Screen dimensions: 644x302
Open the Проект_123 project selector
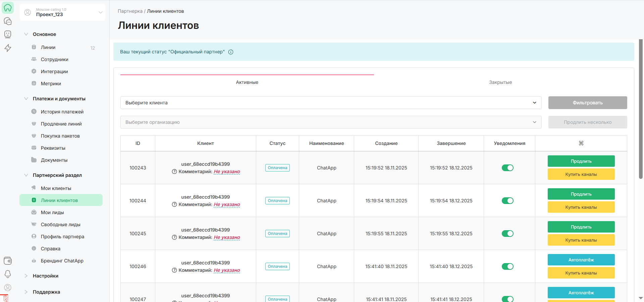tap(62, 12)
